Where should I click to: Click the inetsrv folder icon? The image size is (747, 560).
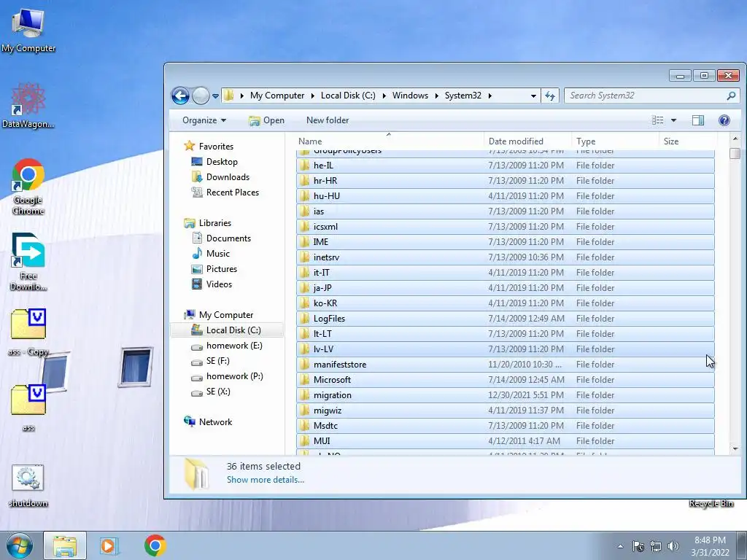click(x=304, y=257)
